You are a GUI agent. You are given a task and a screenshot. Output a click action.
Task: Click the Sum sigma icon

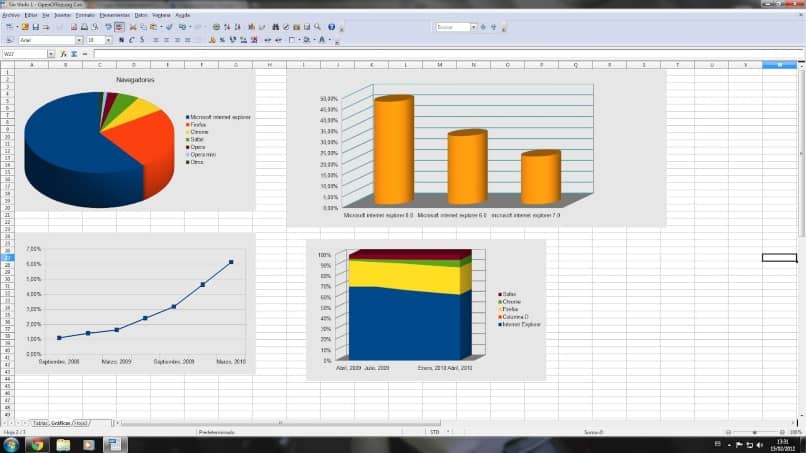pyautogui.click(x=74, y=54)
